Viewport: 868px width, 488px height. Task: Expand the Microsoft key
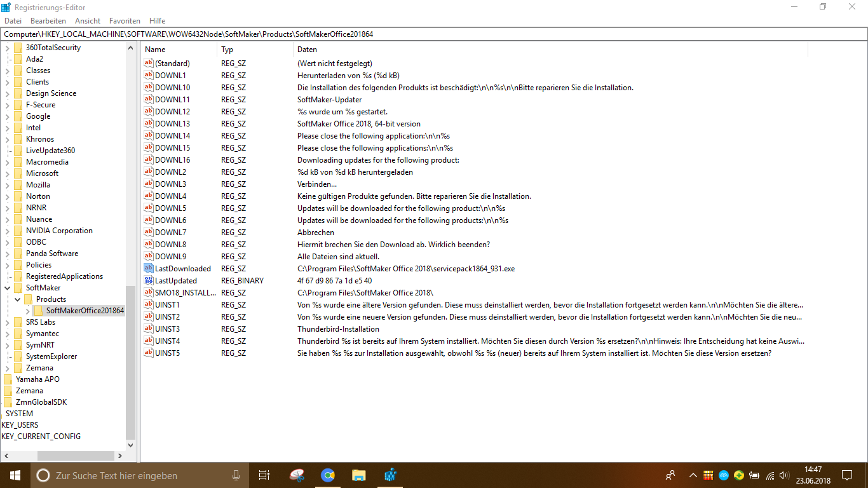pyautogui.click(x=7, y=173)
